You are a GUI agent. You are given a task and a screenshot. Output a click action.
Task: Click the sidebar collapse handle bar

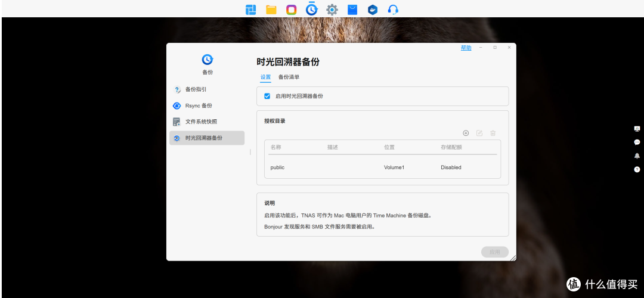tap(250, 152)
